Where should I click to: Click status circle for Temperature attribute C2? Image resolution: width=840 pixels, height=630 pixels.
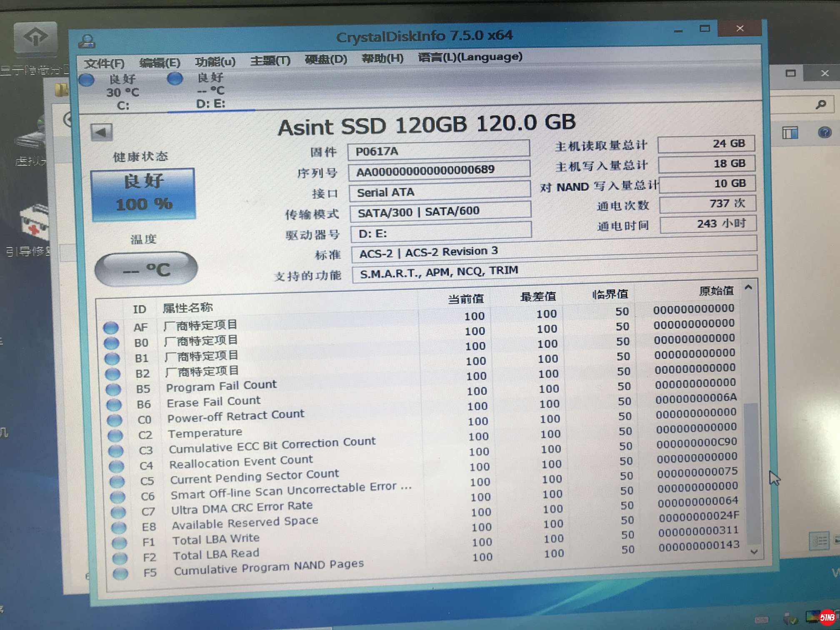pos(115,435)
